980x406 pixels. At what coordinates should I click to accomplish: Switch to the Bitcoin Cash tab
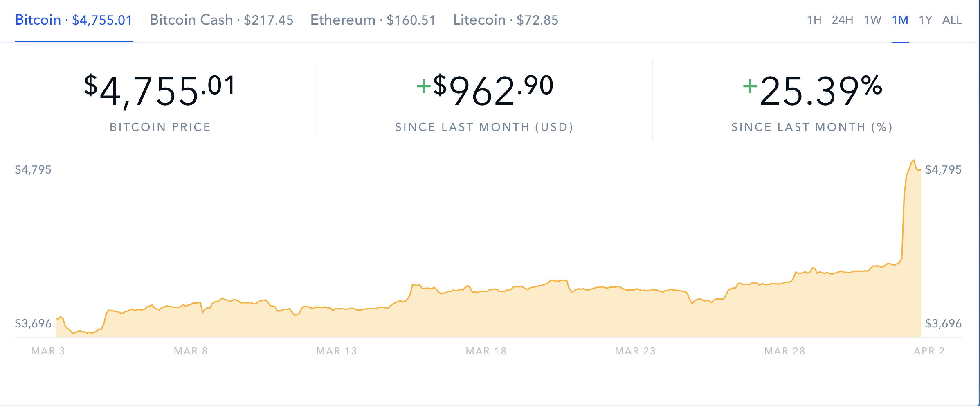(221, 20)
